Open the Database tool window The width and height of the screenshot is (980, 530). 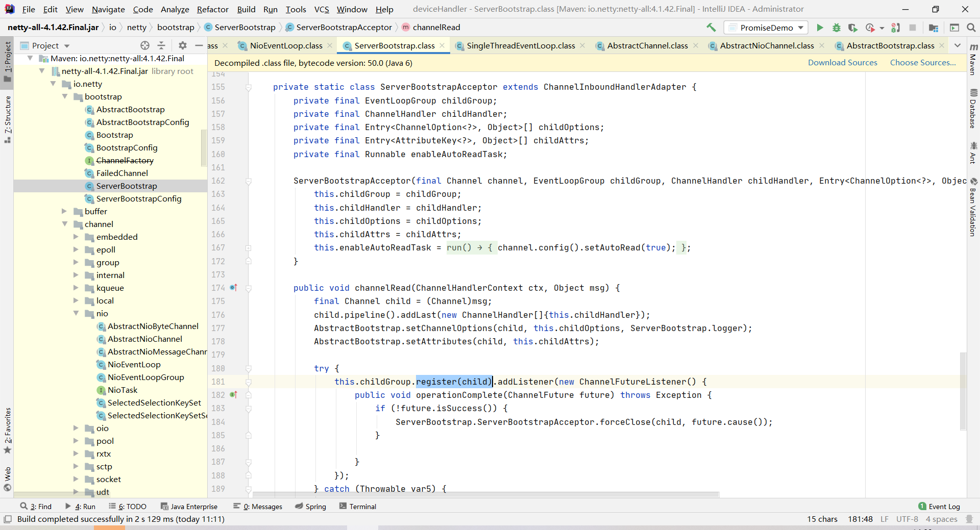[973, 108]
